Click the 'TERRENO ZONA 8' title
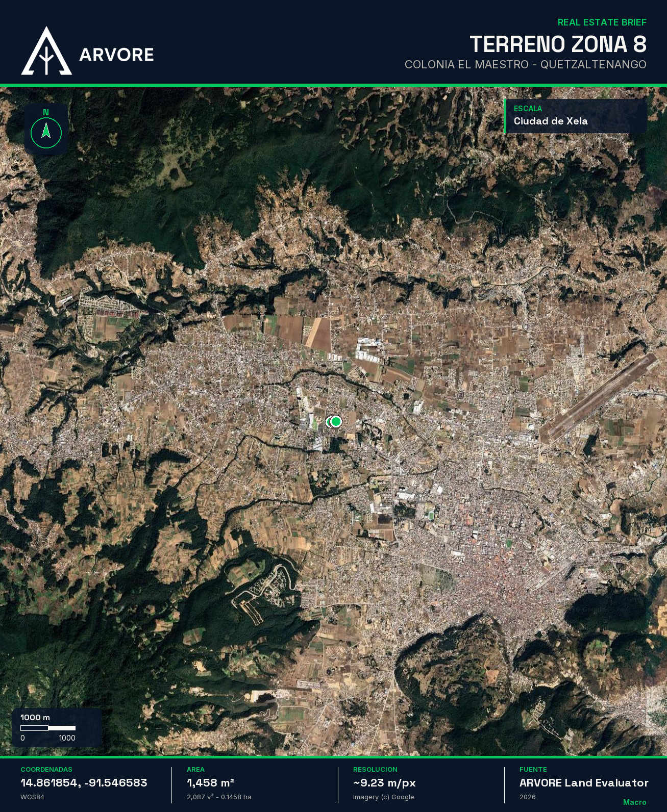667x812 pixels. pyautogui.click(x=558, y=44)
